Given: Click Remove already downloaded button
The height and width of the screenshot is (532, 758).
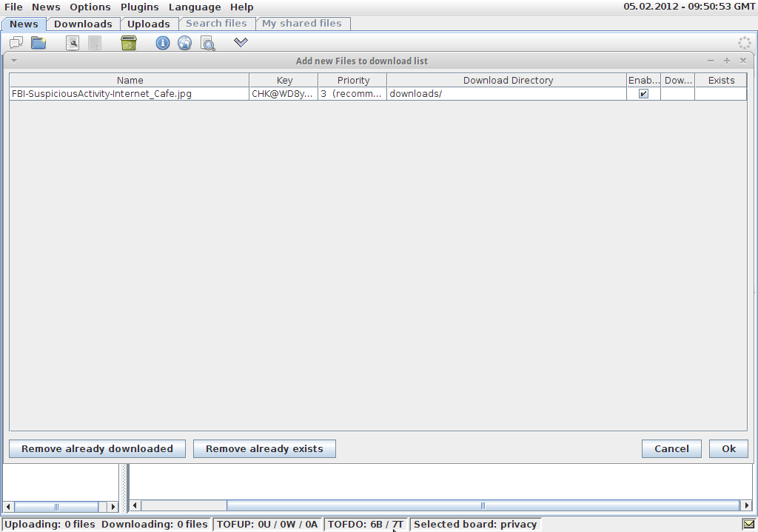Looking at the screenshot, I should coord(97,448).
